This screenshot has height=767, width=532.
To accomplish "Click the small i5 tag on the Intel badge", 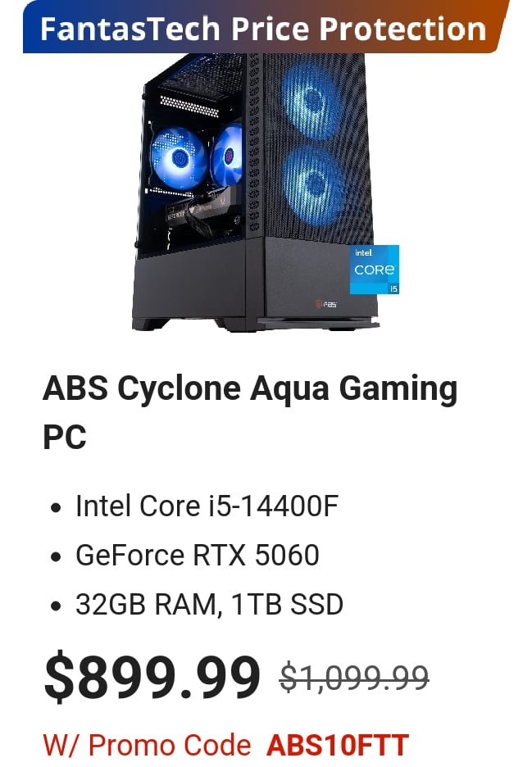I will pyautogui.click(x=393, y=289).
